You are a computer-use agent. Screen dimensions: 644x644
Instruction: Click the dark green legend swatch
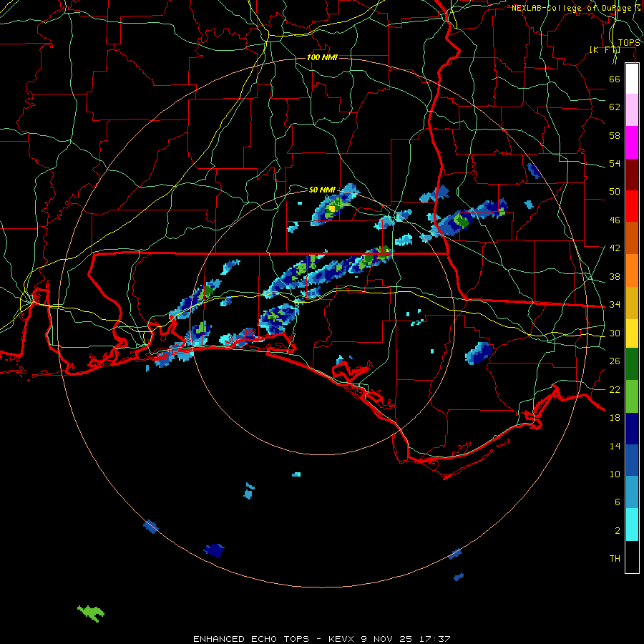pyautogui.click(x=632, y=364)
